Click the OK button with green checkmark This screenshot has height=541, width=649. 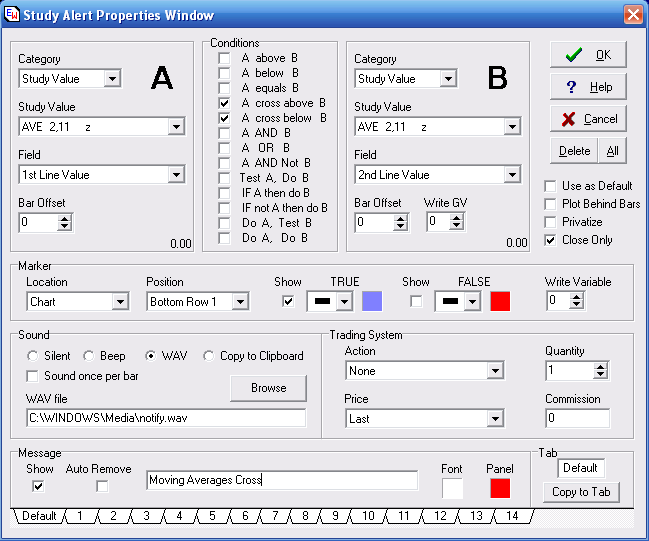tap(588, 55)
